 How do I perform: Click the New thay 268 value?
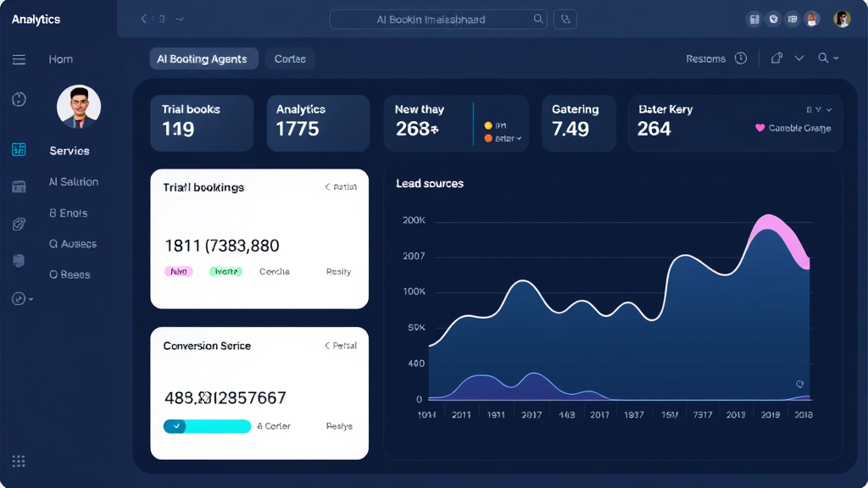tap(417, 129)
